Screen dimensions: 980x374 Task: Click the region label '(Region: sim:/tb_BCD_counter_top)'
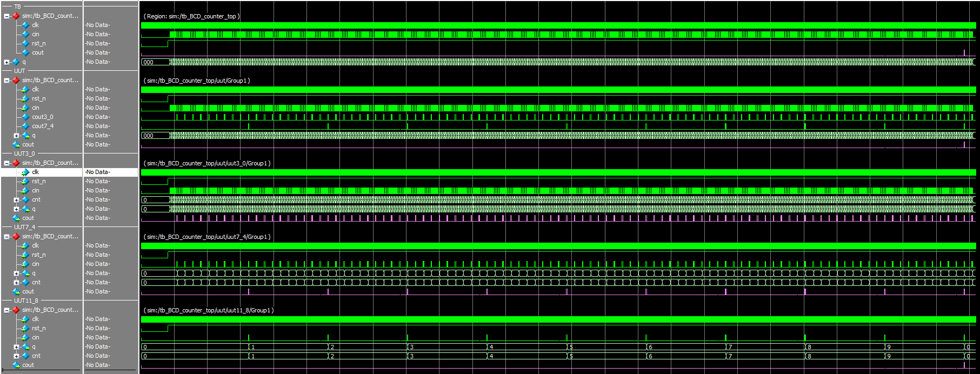point(191,17)
